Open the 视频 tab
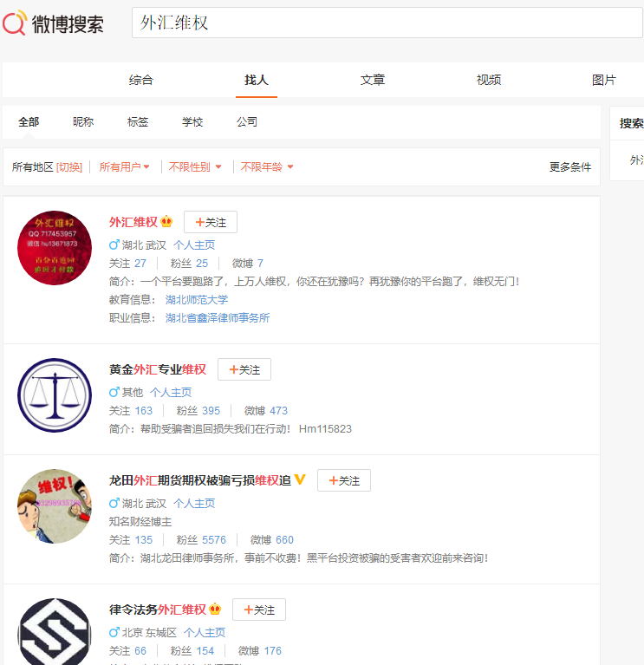The width and height of the screenshot is (644, 665). tap(488, 80)
